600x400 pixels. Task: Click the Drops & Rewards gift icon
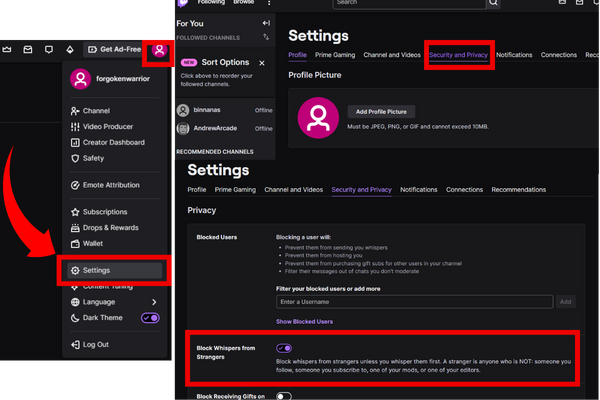[75, 228]
